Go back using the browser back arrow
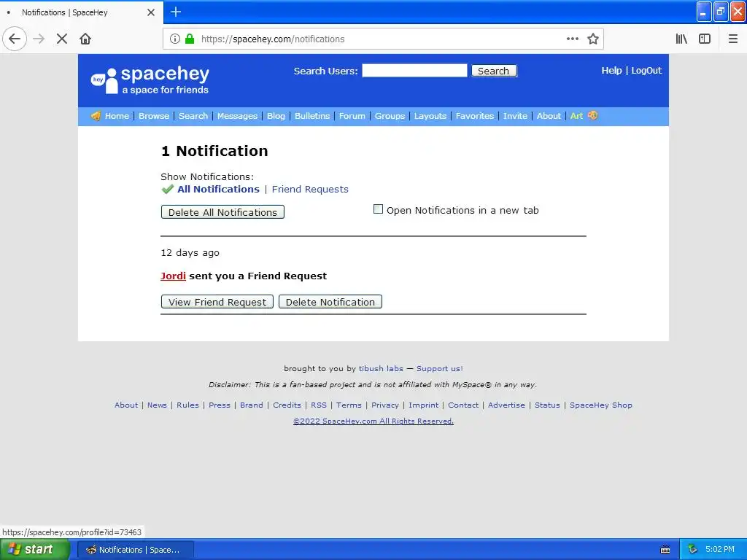Viewport: 747px width, 560px height. 15,39
